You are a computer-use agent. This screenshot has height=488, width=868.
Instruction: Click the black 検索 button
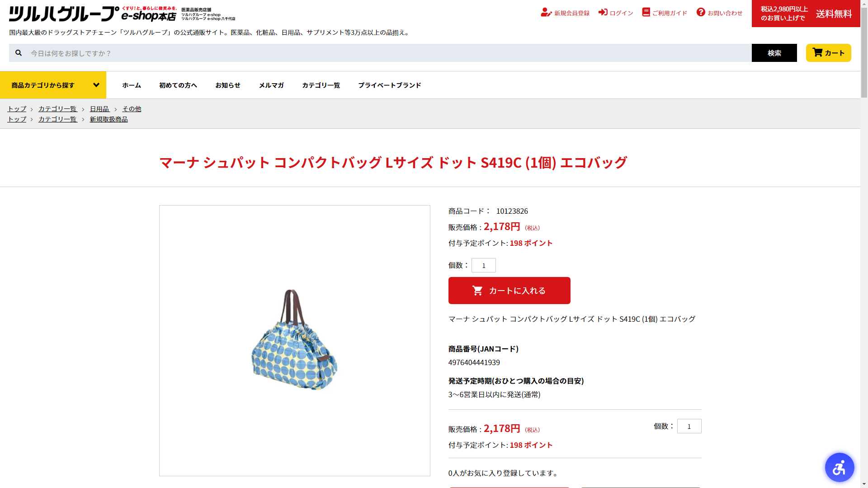click(774, 53)
